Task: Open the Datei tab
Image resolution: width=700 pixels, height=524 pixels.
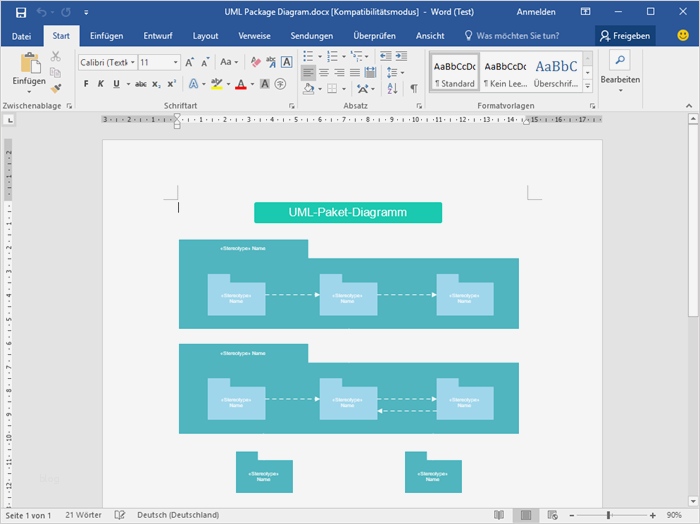Action: [x=21, y=36]
